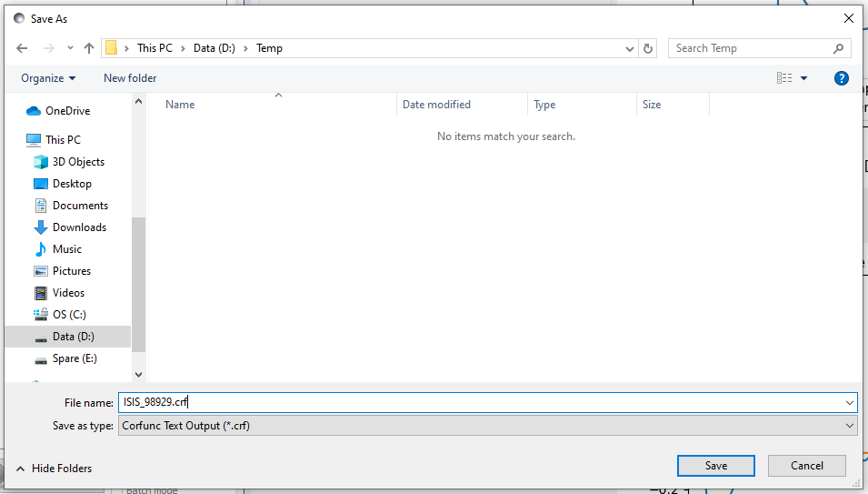Open the Organize menu

48,78
